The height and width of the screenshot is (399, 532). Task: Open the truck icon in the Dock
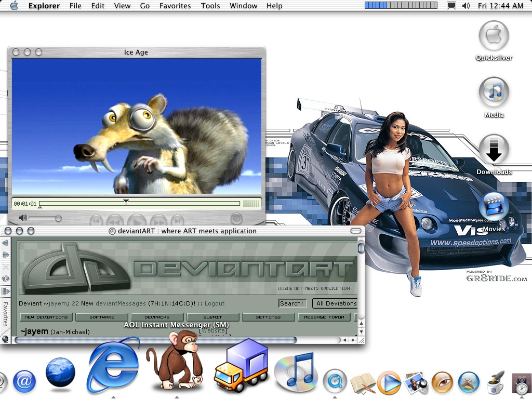(x=240, y=366)
